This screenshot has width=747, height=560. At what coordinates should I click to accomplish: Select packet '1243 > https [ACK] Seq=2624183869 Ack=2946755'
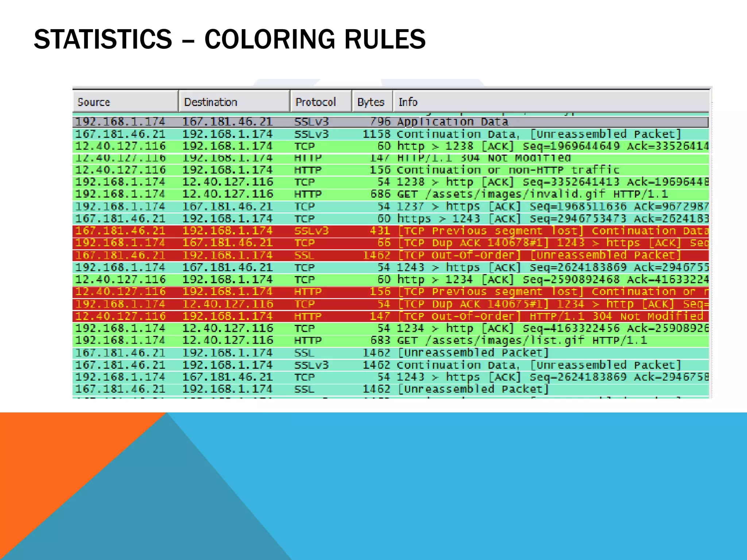tap(391, 268)
